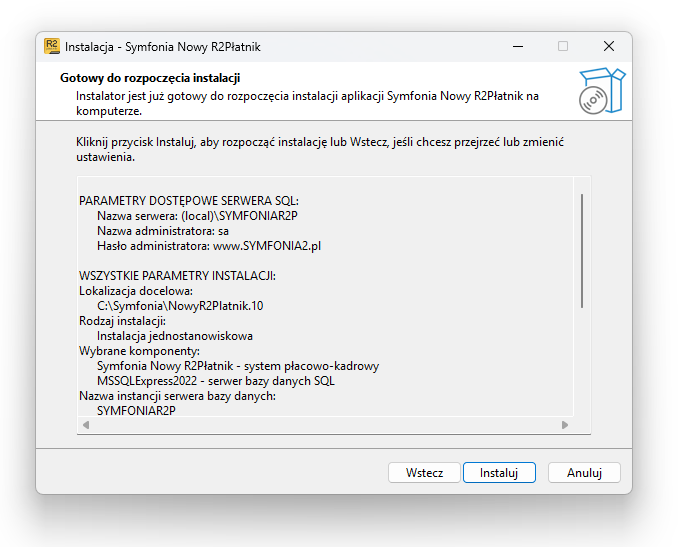Click the 'Instalacja - Symfonia Nowy R2Płatnik' window title
Viewport: 678px width, 547px height.
tap(163, 47)
